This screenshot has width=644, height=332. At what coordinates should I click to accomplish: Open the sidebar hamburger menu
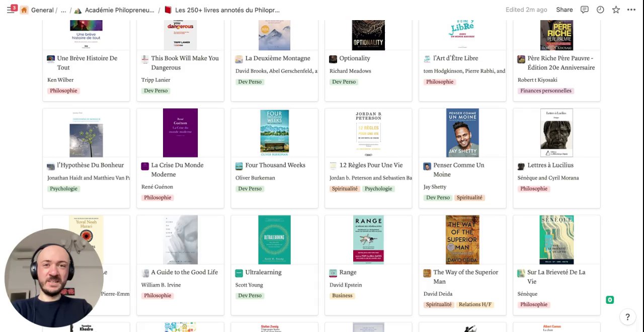[11, 10]
